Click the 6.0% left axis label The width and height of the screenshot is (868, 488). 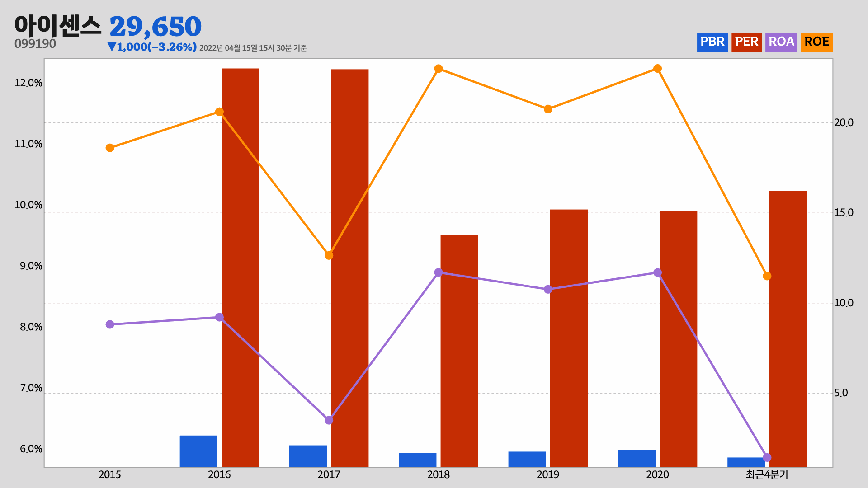click(x=31, y=449)
